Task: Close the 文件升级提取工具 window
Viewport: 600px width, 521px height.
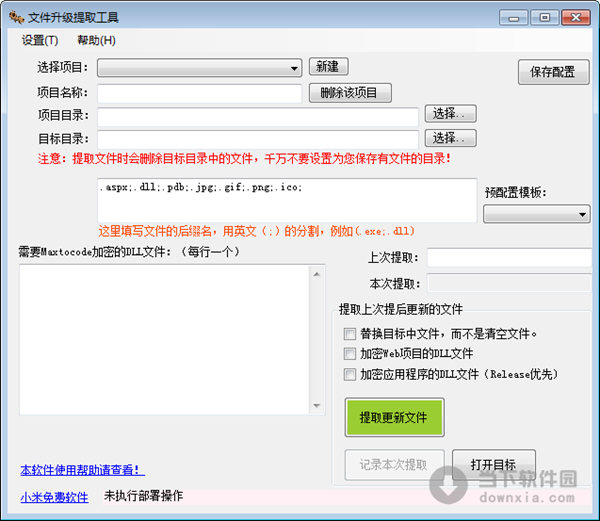Action: point(576,18)
